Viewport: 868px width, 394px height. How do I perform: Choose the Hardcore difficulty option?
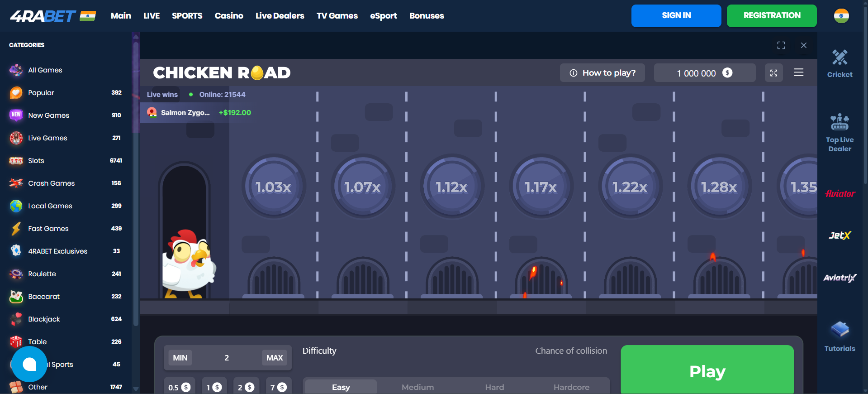pyautogui.click(x=571, y=387)
